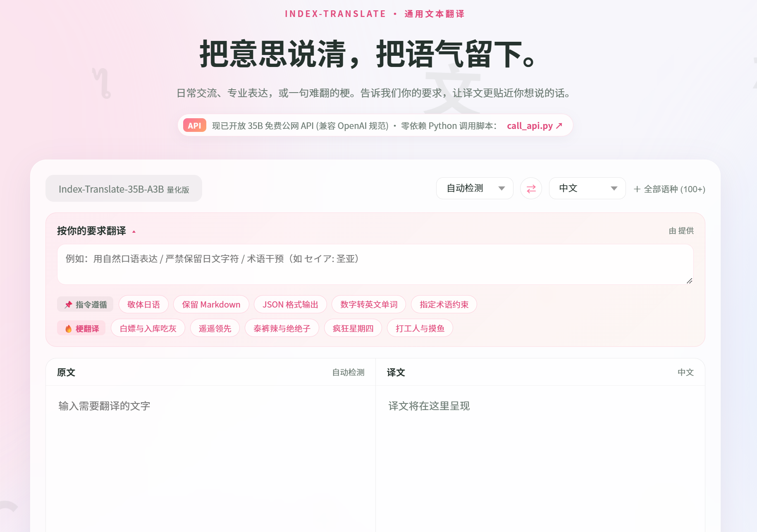Choose the JSON 格式输出 preset

point(290,305)
